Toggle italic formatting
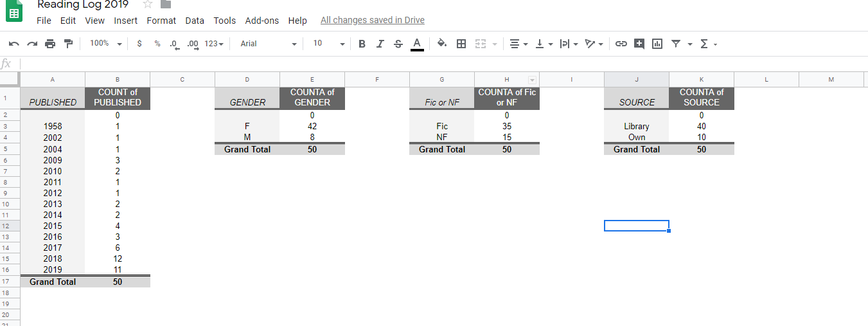 click(x=380, y=44)
